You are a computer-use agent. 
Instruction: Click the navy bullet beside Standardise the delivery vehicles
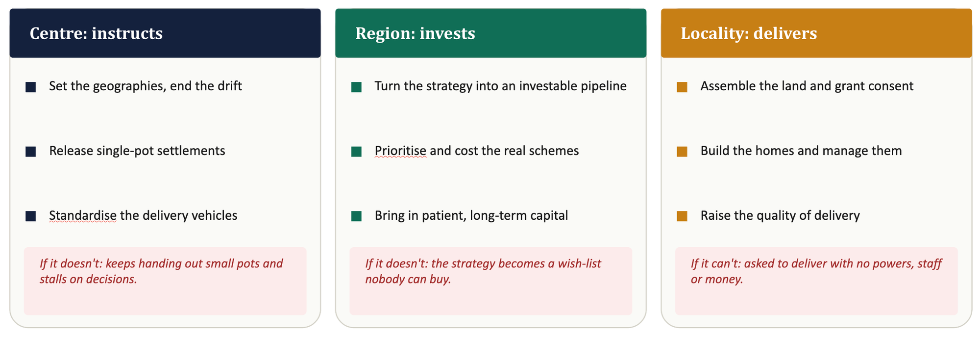(x=31, y=216)
